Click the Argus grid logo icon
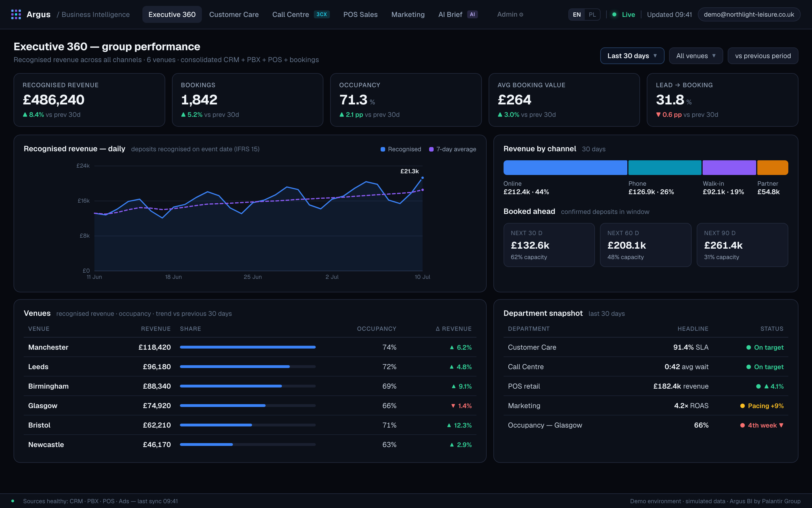This screenshot has height=508, width=812. (16, 14)
